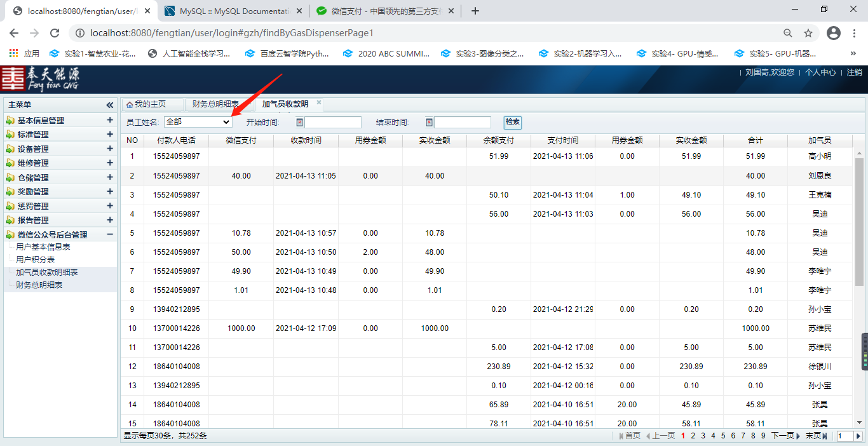868x446 pixels.
Task: Click the 检索 search button
Action: coord(512,122)
